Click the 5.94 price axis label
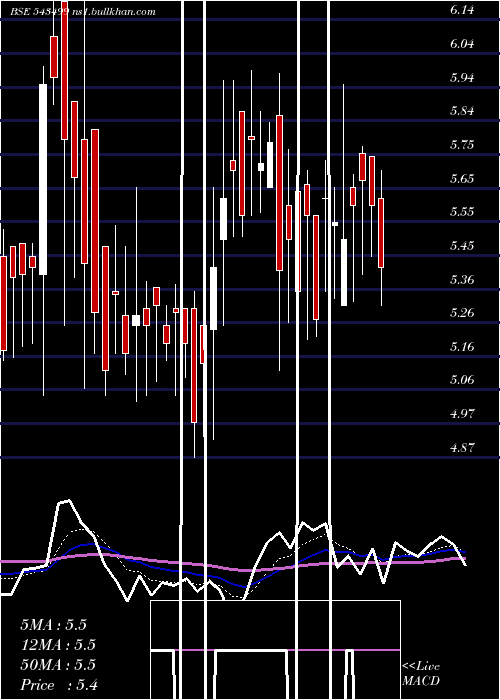The image size is (500, 700). 462,78
